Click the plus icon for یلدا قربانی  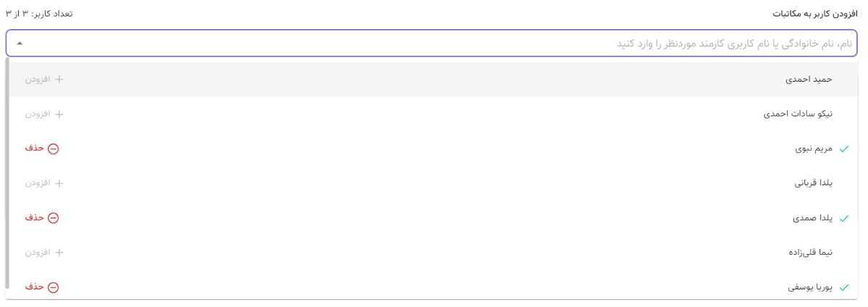click(x=59, y=183)
